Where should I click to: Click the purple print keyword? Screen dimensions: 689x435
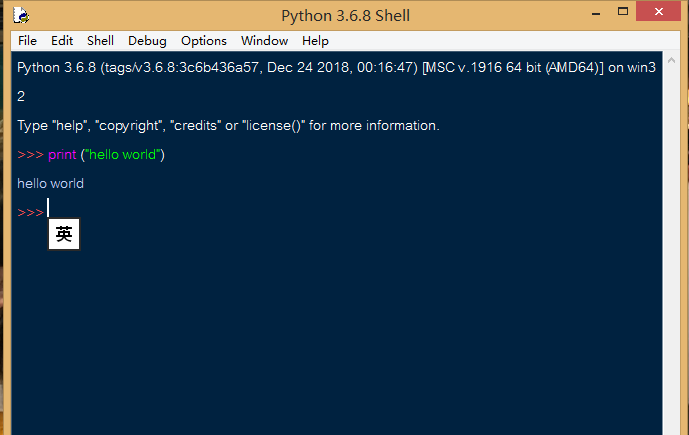coord(62,155)
